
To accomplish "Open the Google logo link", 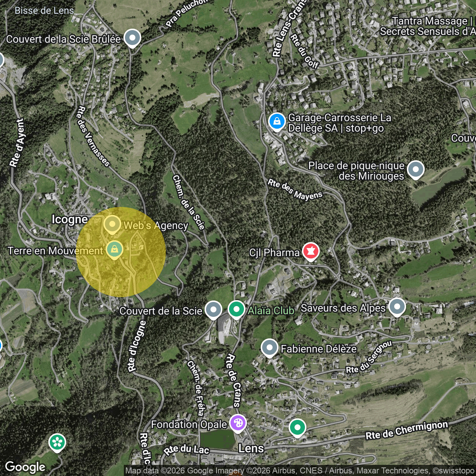I will point(25,467).
